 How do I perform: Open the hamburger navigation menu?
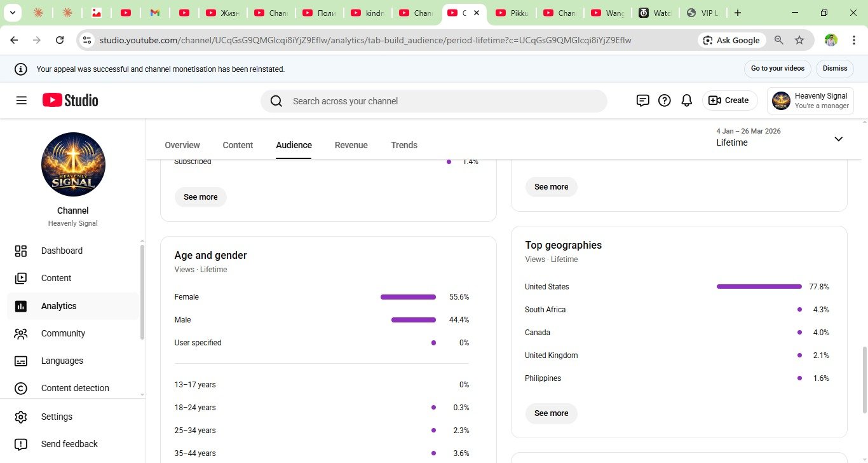pos(22,100)
